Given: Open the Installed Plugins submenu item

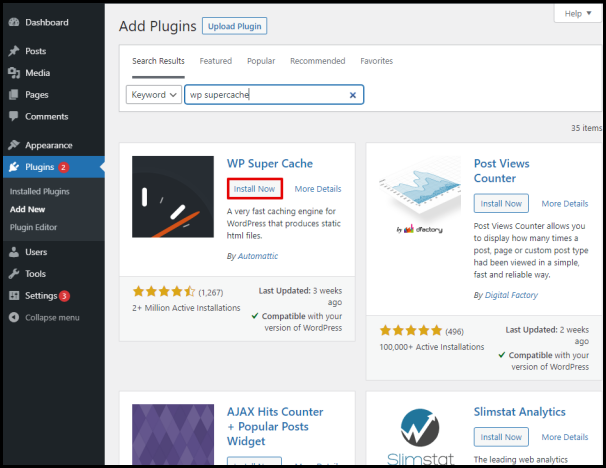Looking at the screenshot, I should pos(40,191).
